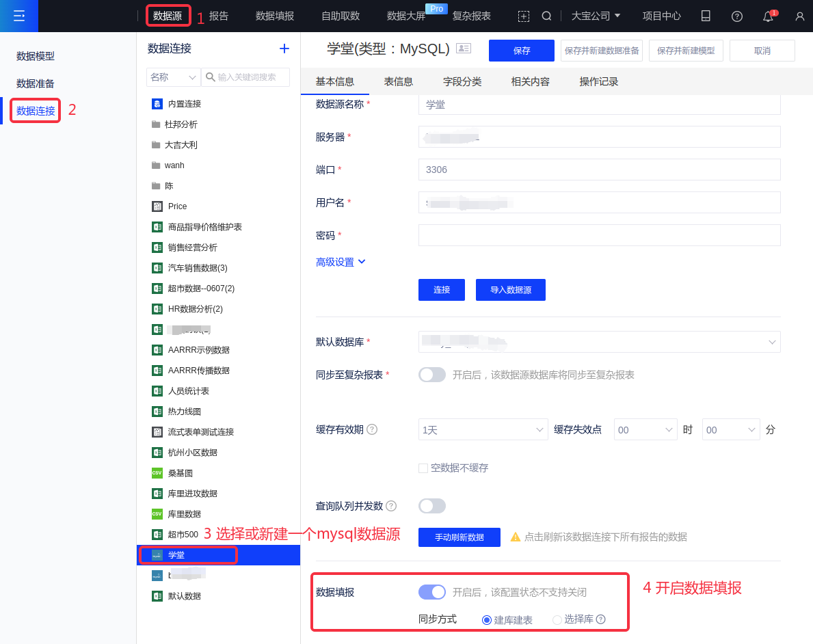The height and width of the screenshot is (644, 813).
Task: Switch to the 表信息 tab
Action: [399, 81]
